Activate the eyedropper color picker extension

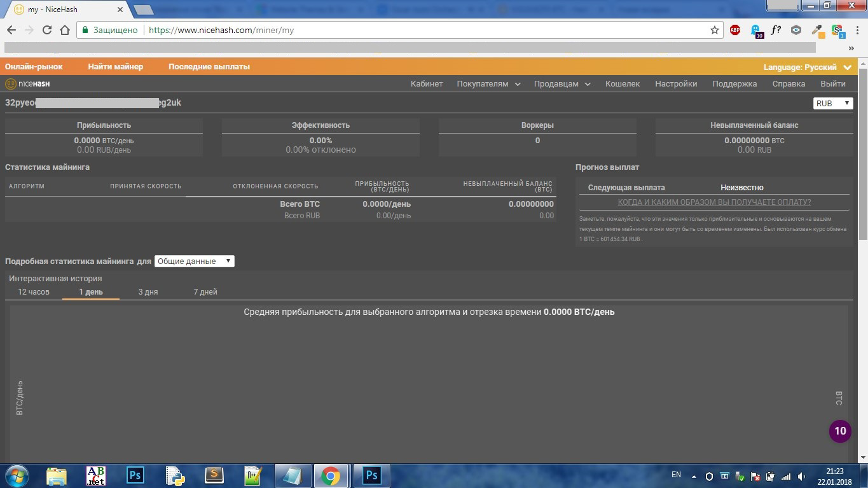tap(817, 30)
